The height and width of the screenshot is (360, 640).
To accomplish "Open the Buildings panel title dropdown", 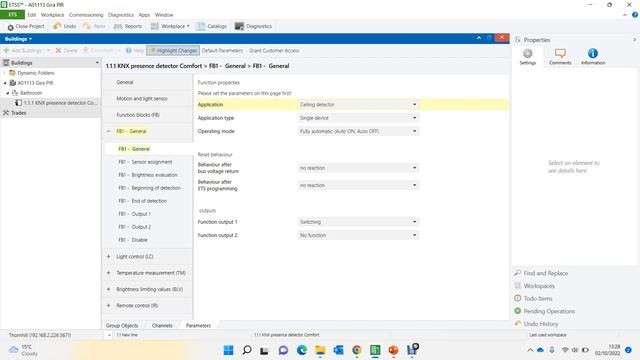I will point(18,39).
